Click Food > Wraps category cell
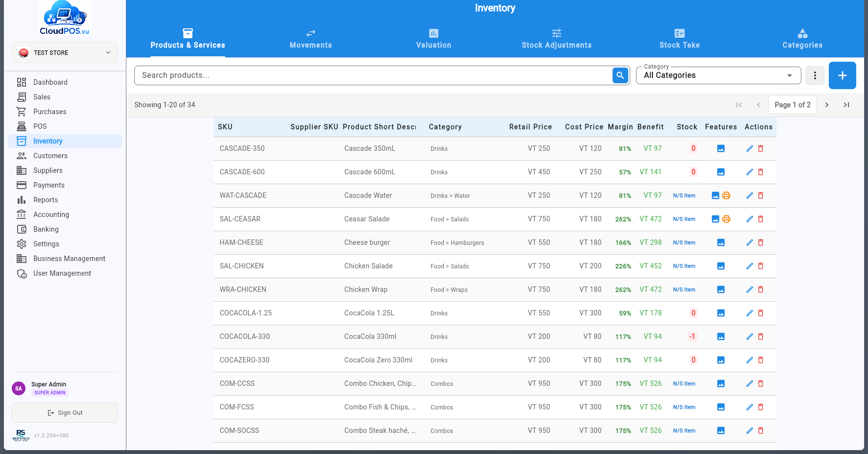This screenshot has height=454, width=868. [449, 290]
